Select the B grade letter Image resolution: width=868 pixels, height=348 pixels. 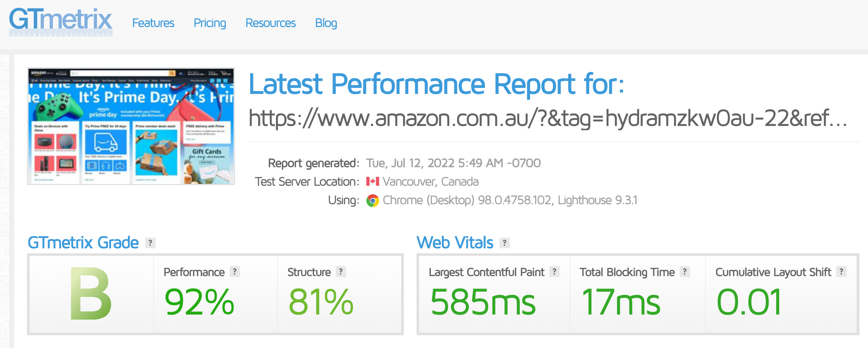pos(91,294)
